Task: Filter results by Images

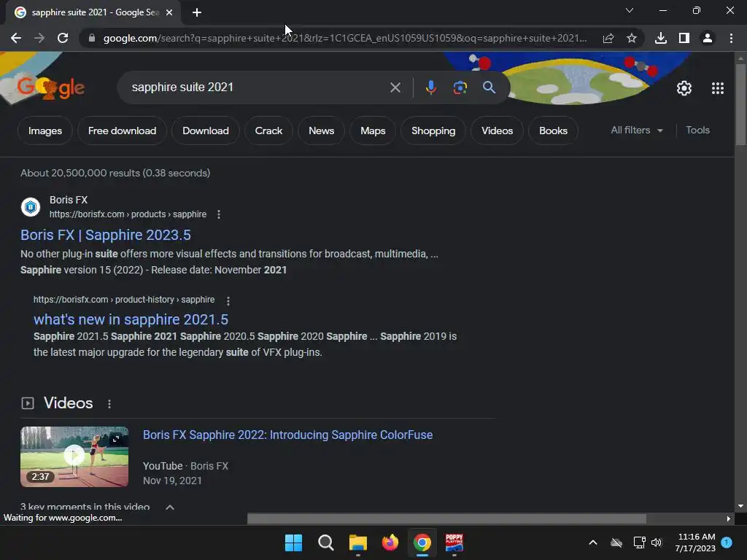Action: pos(44,131)
